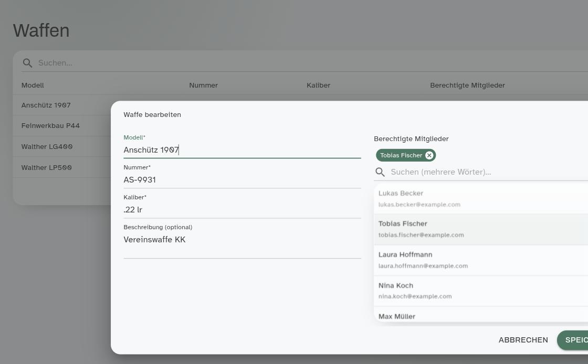This screenshot has height=364, width=588.
Task: Click the Modell column header
Action: click(33, 85)
